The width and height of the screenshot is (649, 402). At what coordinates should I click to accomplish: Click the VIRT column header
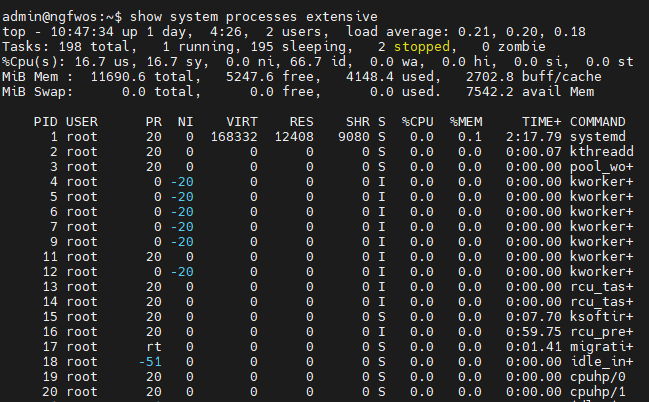pos(244,120)
